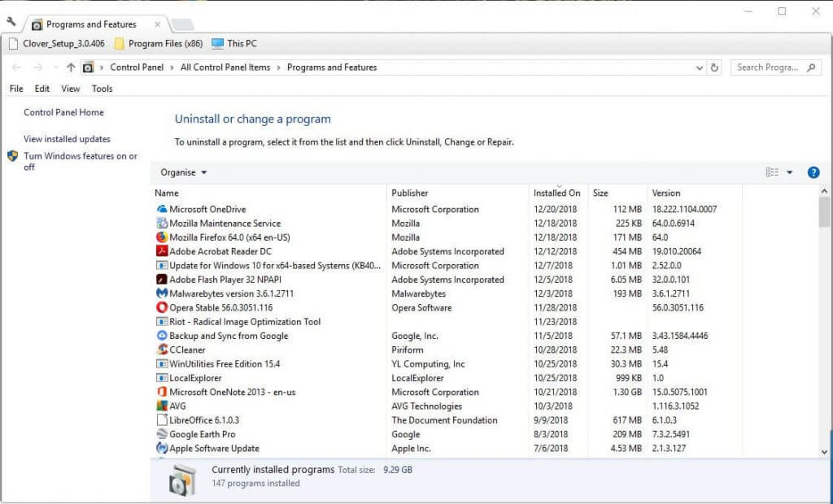This screenshot has height=504, width=833.
Task: Click the change view layout icon
Action: pos(773,172)
